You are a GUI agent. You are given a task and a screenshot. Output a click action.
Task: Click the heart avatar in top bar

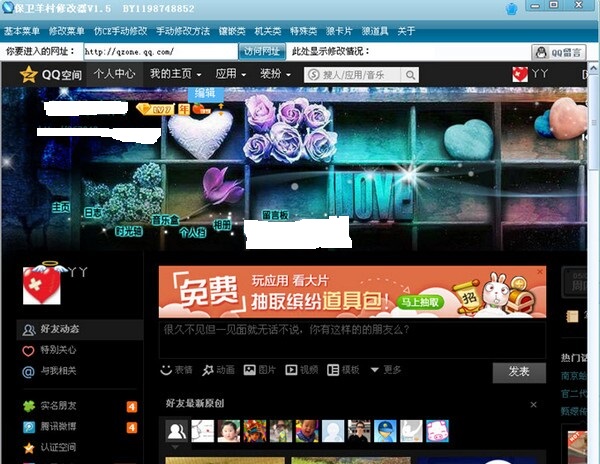[520, 74]
